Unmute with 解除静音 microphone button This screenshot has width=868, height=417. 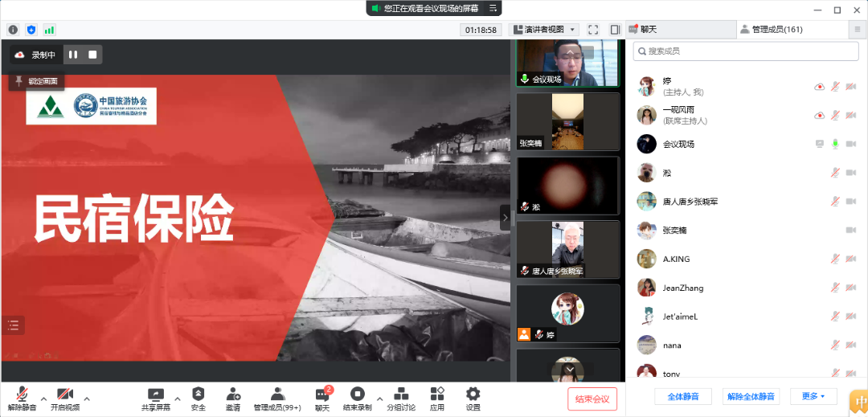[x=23, y=399]
